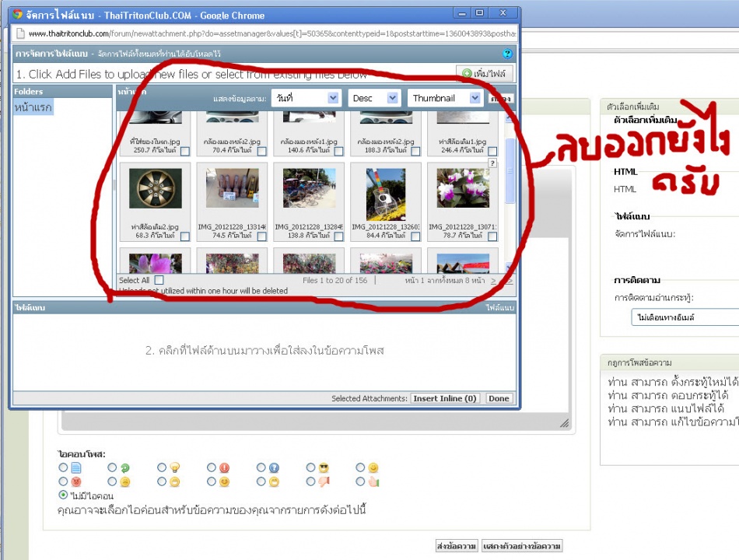Image resolution: width=739 pixels, height=560 pixels.
Task: Select the colorful guitar sculpture thumbnail
Action: (x=386, y=194)
